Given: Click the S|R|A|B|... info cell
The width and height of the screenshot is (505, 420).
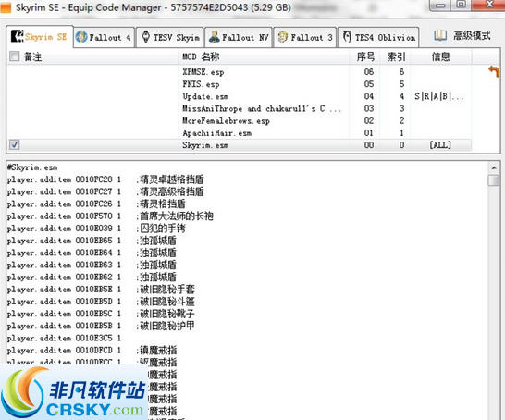Looking at the screenshot, I should (439, 96).
